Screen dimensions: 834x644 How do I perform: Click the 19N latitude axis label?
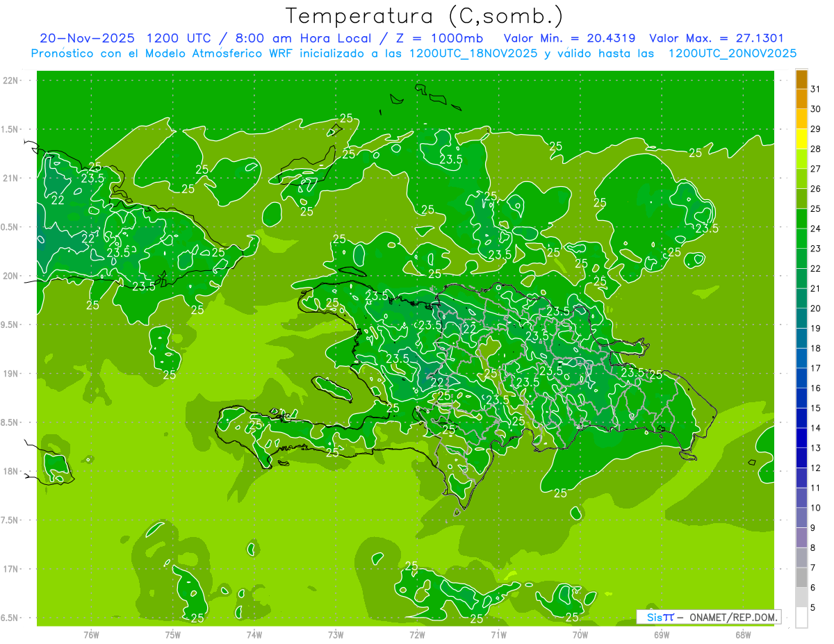click(10, 374)
